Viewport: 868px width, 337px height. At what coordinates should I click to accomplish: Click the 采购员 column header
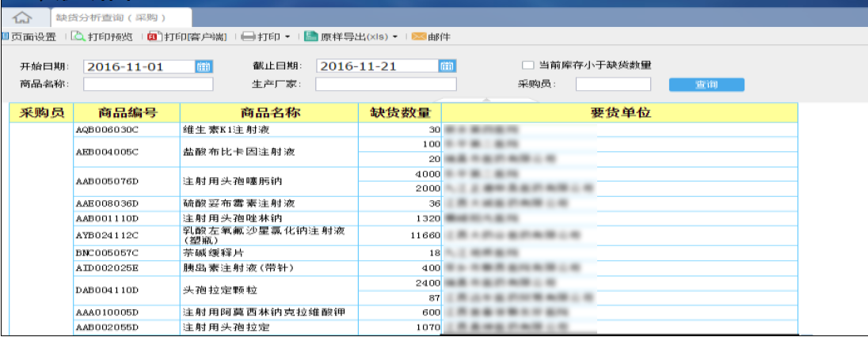tap(41, 113)
